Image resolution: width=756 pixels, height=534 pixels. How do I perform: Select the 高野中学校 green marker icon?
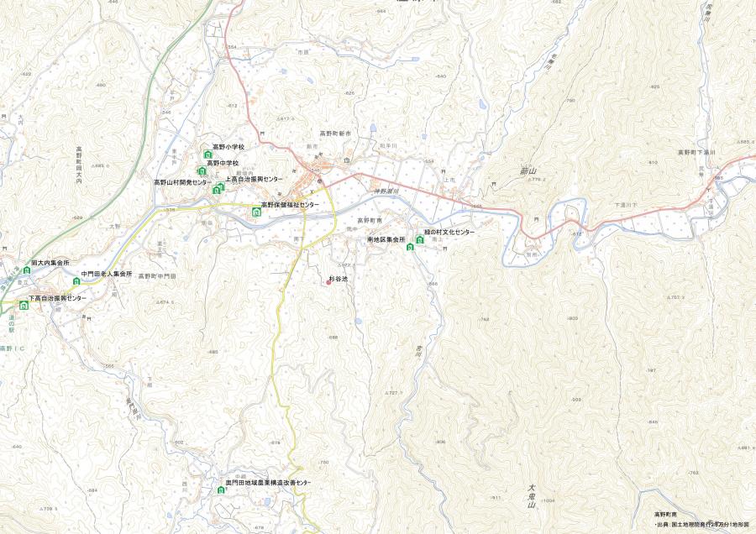pyautogui.click(x=202, y=170)
